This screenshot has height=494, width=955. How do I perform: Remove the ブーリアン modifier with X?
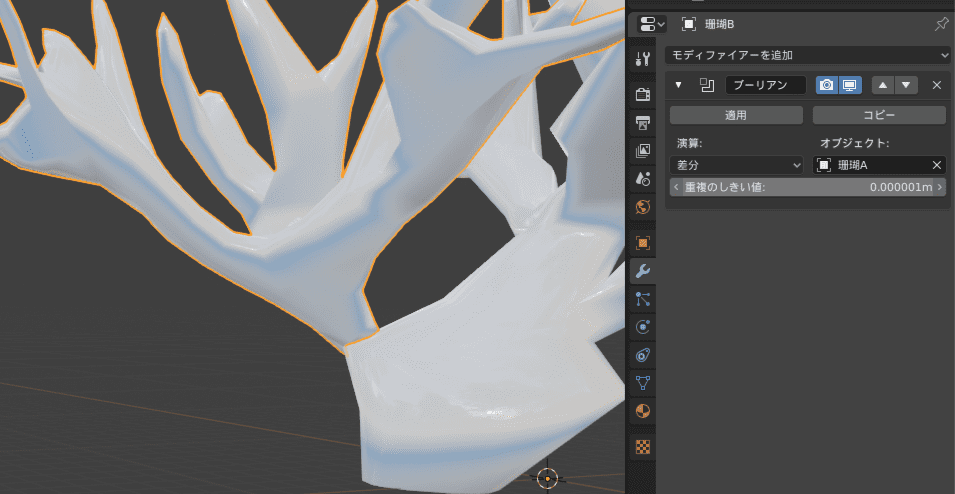(937, 85)
